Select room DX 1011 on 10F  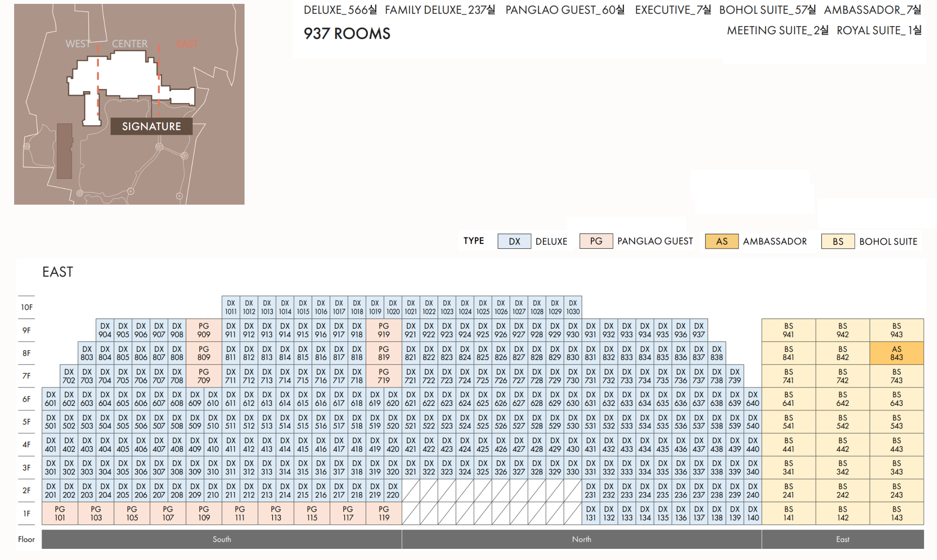click(231, 307)
